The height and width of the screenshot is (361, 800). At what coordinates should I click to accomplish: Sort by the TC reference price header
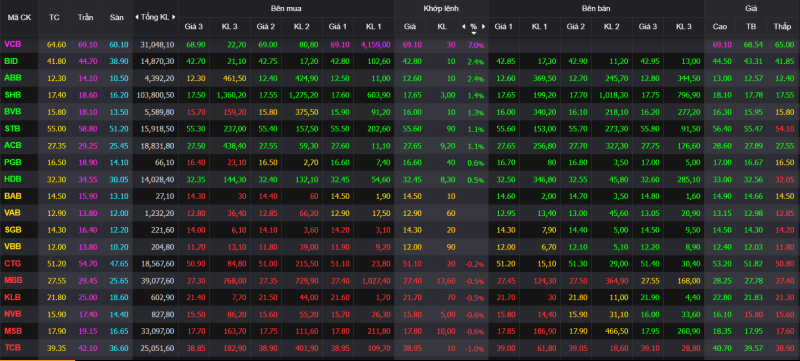click(54, 17)
